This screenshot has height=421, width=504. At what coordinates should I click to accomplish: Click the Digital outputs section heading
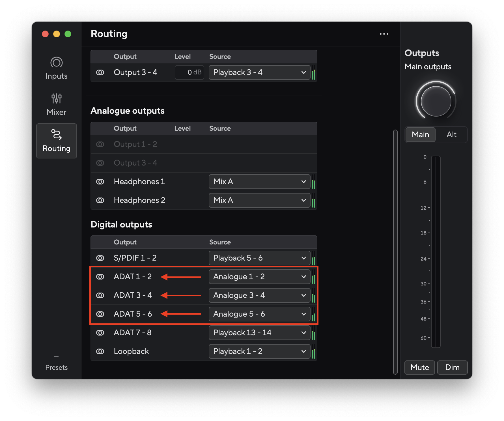pos(121,225)
